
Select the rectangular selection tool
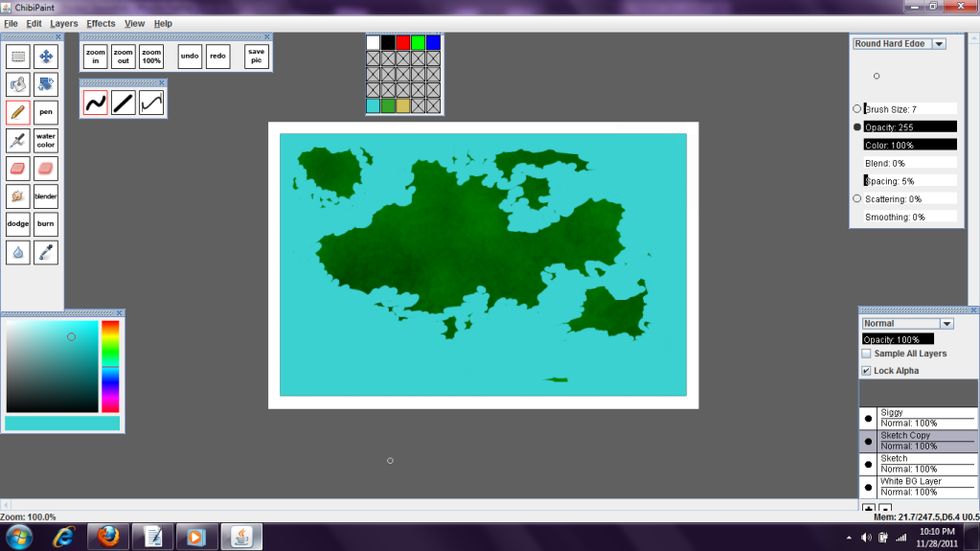[x=18, y=57]
